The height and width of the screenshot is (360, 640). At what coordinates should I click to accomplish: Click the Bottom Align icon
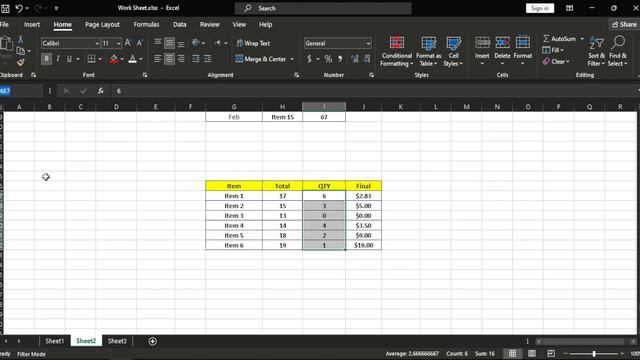[x=181, y=43]
